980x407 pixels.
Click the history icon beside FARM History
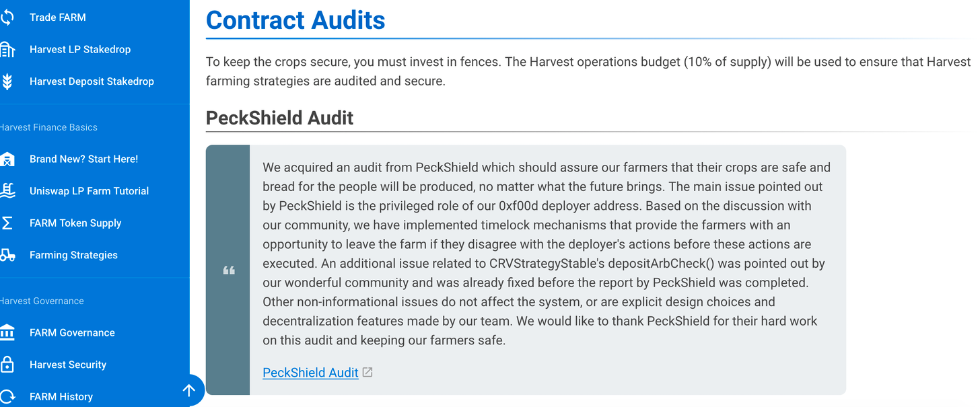click(7, 396)
